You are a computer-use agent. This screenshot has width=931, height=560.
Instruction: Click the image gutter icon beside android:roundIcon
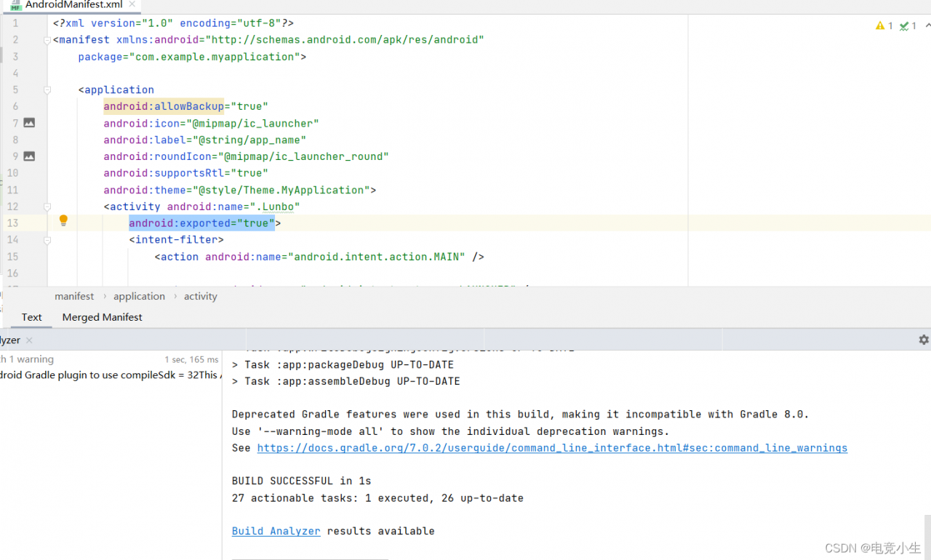click(x=29, y=156)
